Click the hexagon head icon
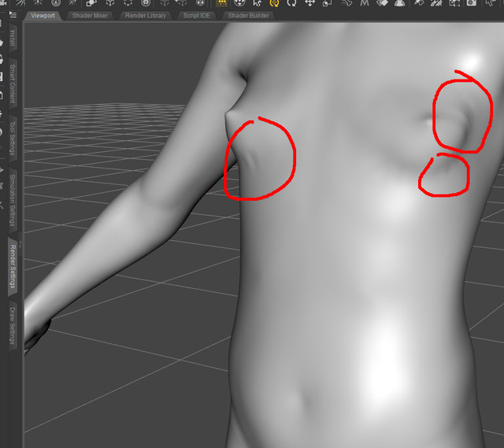Screen dimensions: 504x448 [200, 3]
